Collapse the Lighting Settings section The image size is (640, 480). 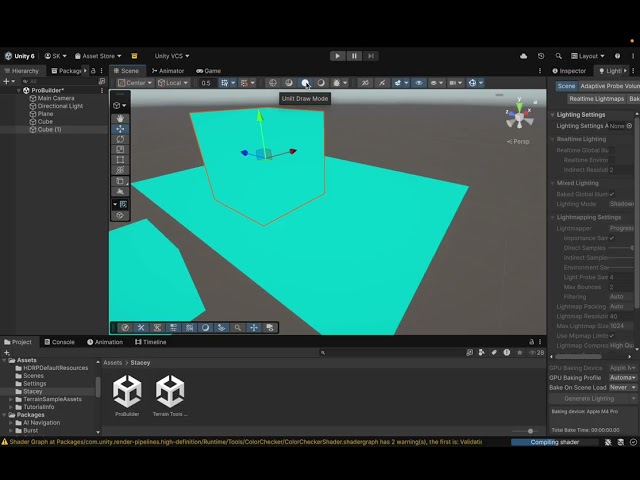(x=552, y=115)
